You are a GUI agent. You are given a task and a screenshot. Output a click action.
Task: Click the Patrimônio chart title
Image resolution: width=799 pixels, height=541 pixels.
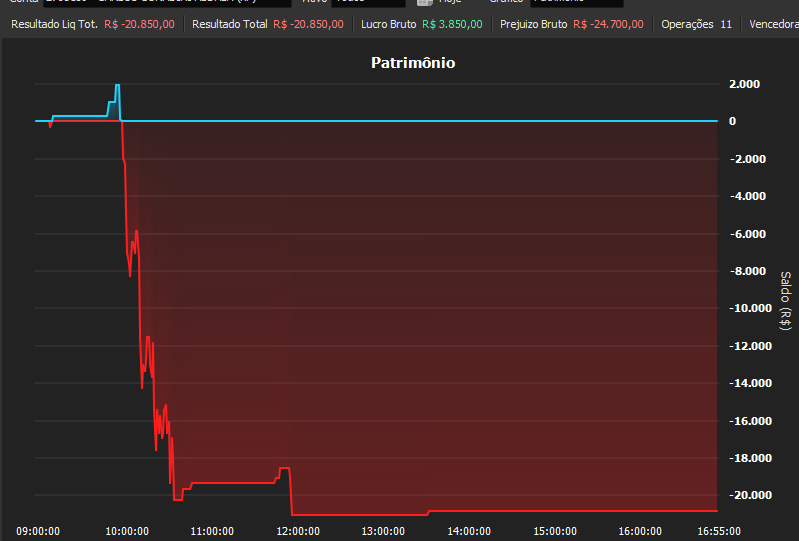click(x=413, y=63)
